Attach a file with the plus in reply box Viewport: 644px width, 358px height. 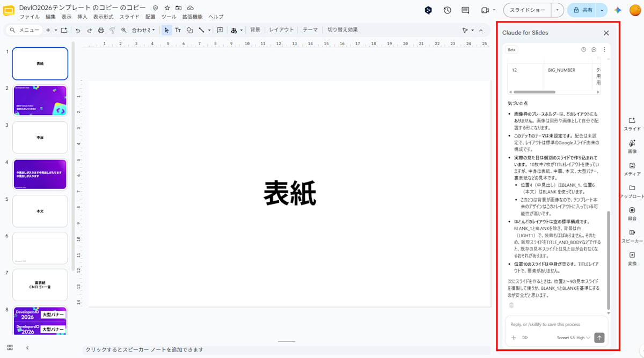(514, 338)
